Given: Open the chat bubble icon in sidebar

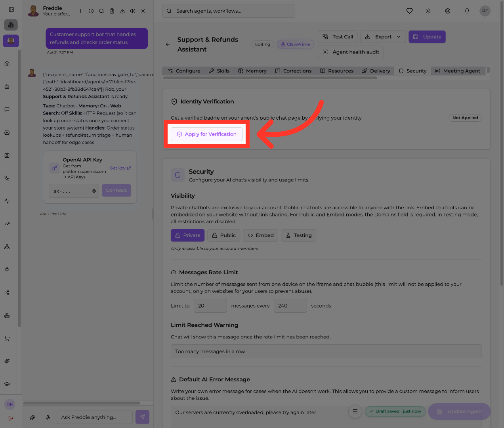Looking at the screenshot, I should point(7,109).
